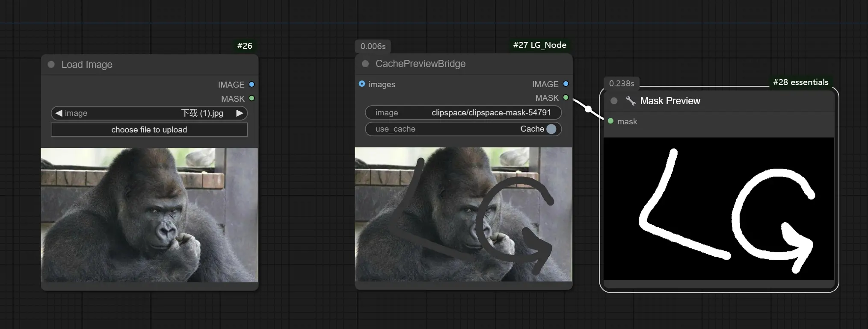Click the Load Image MASK output socket
Screen dimensions: 868x329
click(252, 98)
